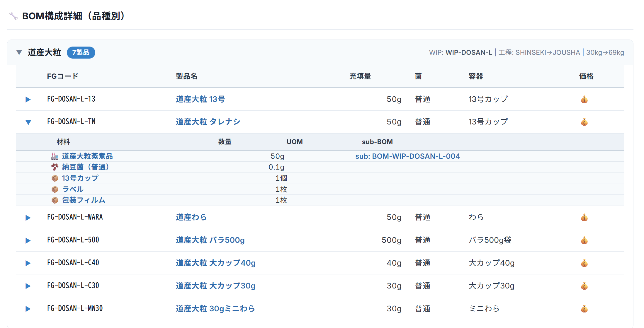The width and height of the screenshot is (644, 328).
Task: Open the 包装フィルム material link
Action: pos(84,200)
